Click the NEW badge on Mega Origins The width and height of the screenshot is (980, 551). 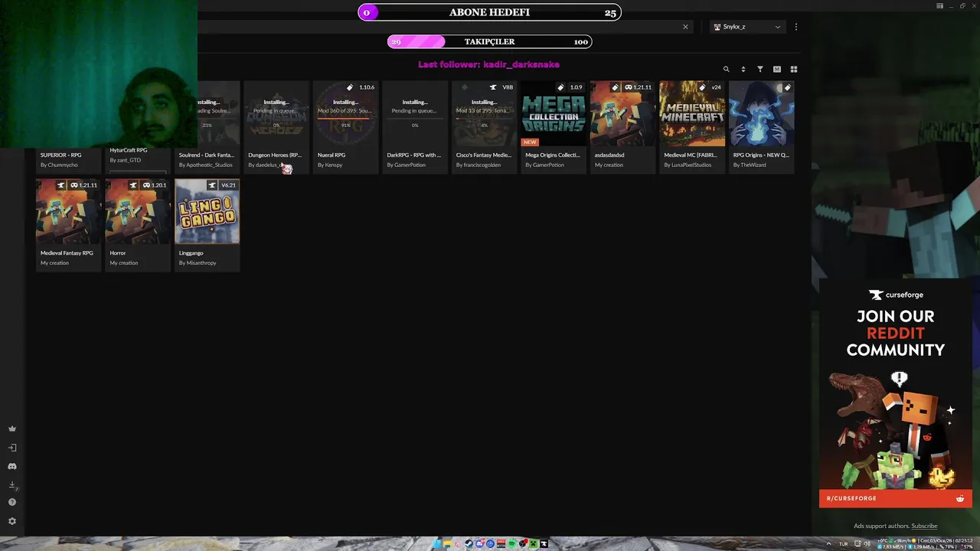530,142
